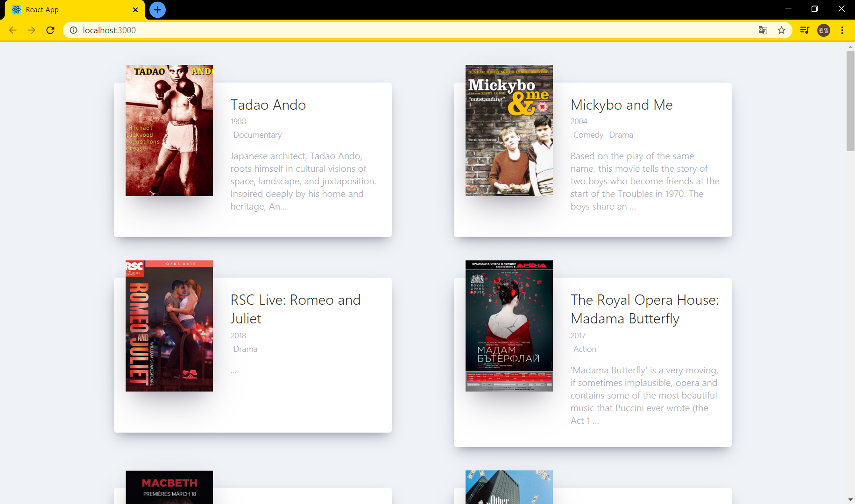Image resolution: width=855 pixels, height=504 pixels.
Task: Open a new tab with plus button
Action: click(x=157, y=10)
